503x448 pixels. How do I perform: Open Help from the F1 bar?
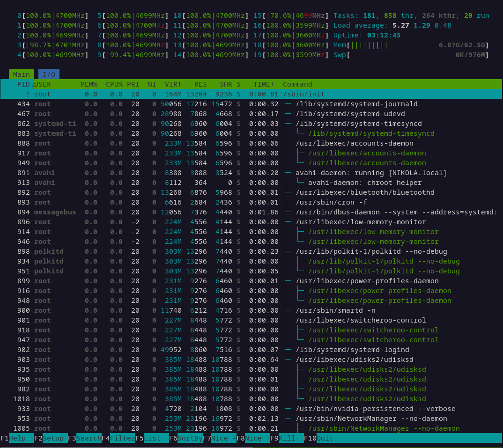click(x=17, y=438)
